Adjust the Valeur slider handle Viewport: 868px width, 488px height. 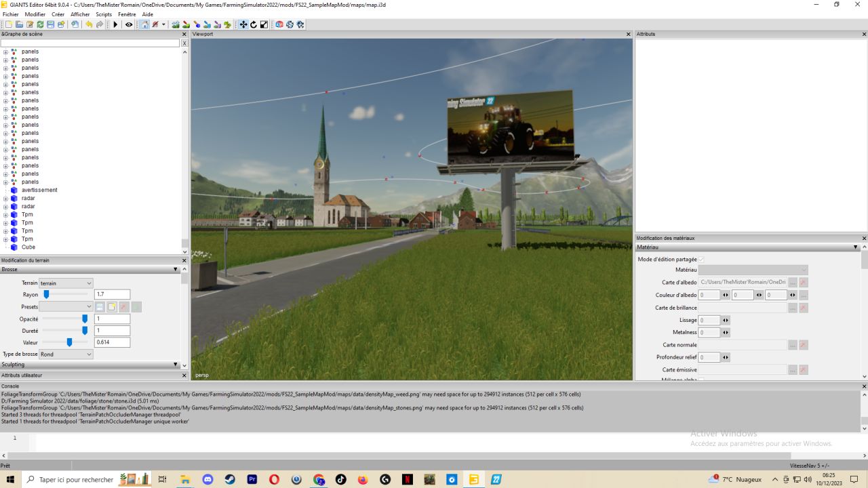69,342
